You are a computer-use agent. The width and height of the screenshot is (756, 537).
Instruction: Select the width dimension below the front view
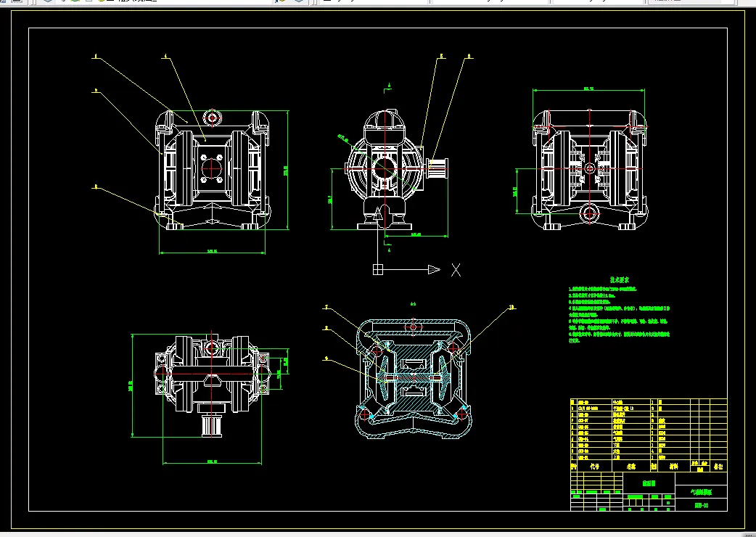pos(212,251)
